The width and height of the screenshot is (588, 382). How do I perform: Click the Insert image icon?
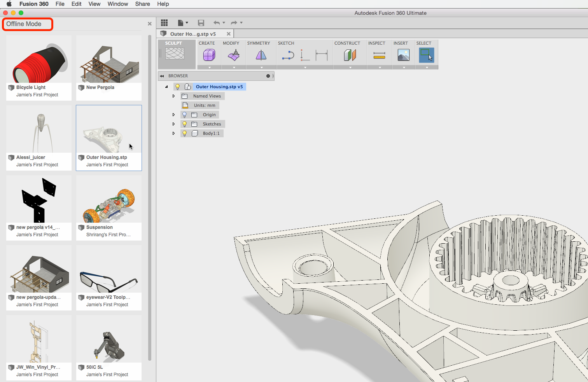[x=404, y=55]
